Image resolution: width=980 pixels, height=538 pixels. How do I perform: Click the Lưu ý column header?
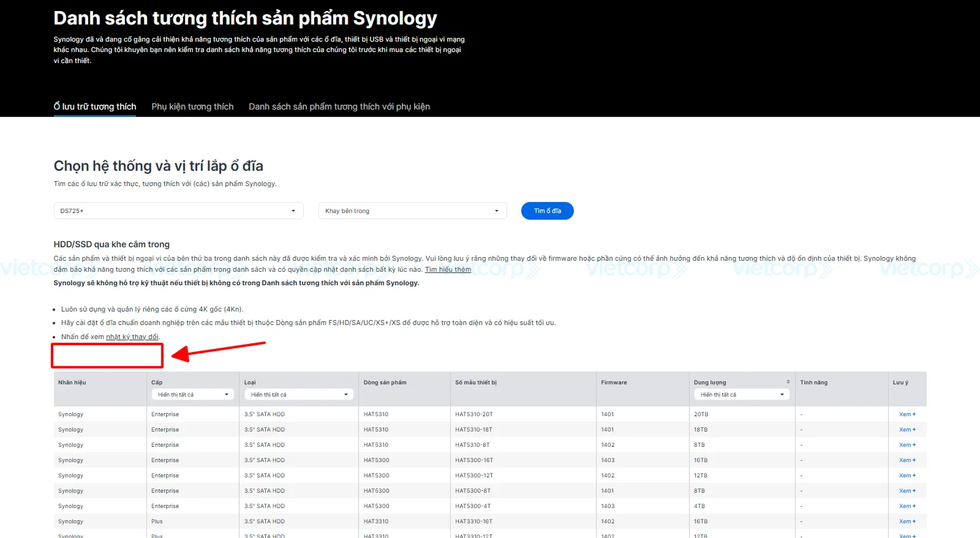click(x=900, y=383)
